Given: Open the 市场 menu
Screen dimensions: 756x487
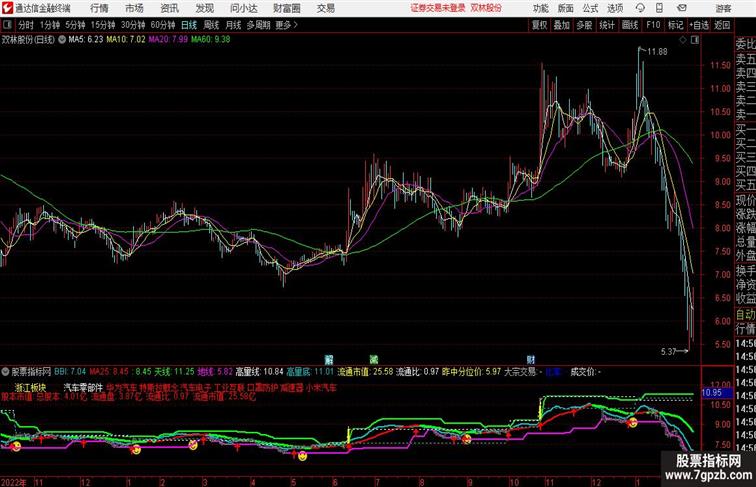Looking at the screenshot, I should coord(134,8).
